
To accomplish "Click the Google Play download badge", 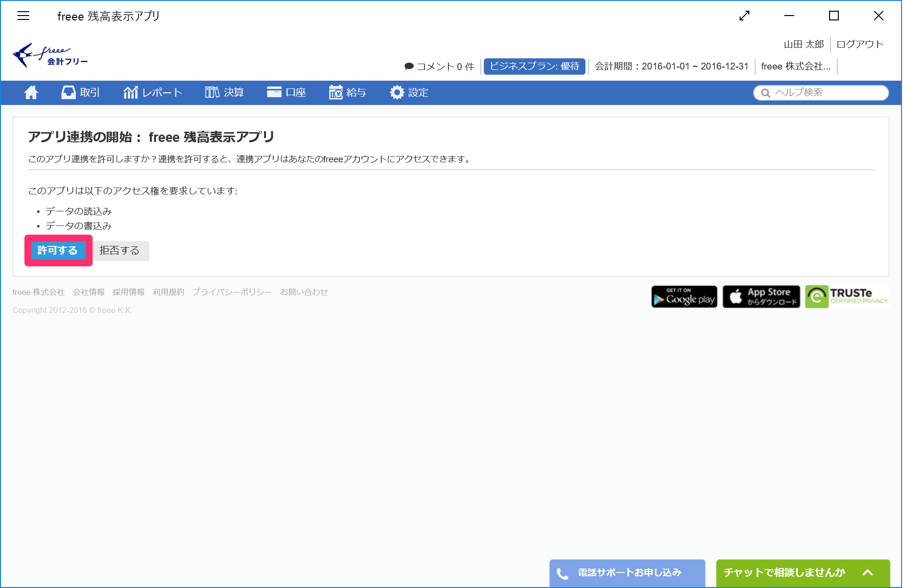I will click(684, 296).
